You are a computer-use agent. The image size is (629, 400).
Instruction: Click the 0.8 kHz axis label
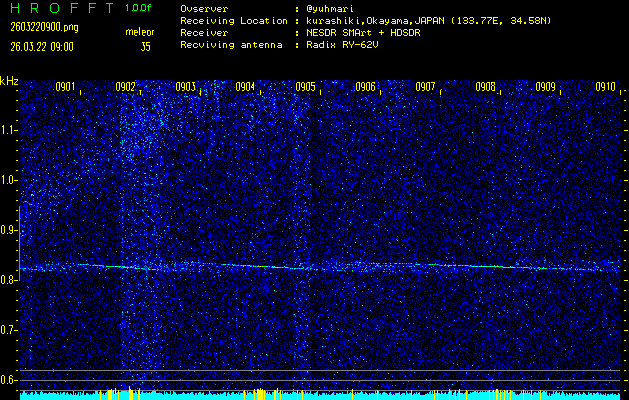point(8,280)
